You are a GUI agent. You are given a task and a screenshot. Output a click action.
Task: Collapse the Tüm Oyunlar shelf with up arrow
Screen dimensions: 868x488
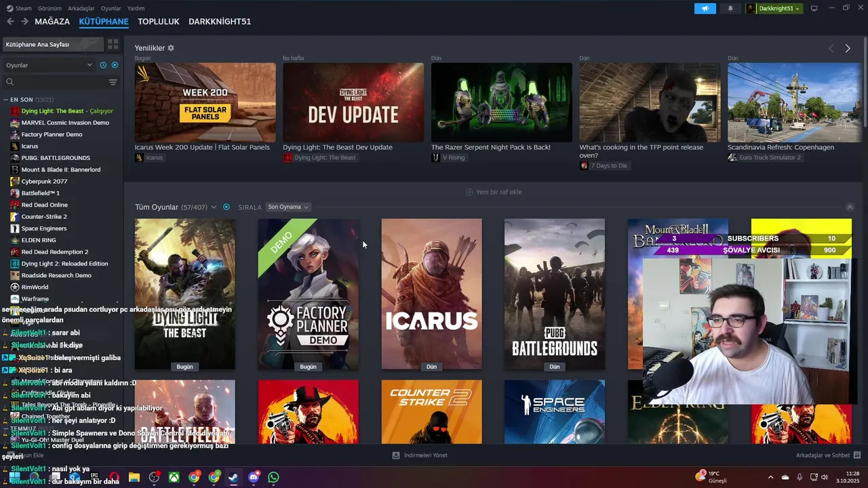click(x=850, y=207)
